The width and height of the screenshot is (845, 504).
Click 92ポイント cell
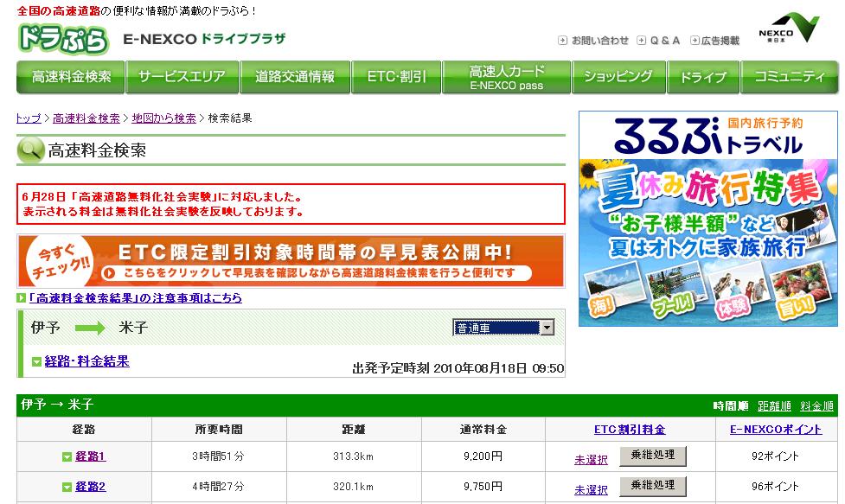pos(776,456)
